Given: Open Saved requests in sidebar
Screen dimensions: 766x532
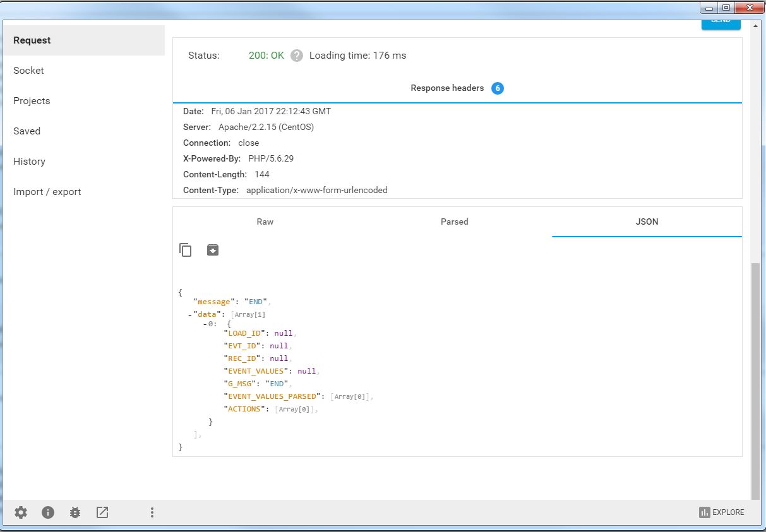Looking at the screenshot, I should pyautogui.click(x=27, y=131).
